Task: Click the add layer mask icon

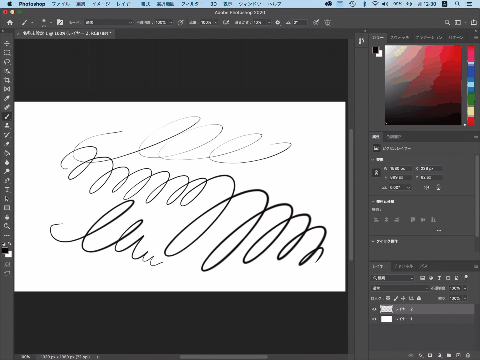Action: (x=430, y=355)
